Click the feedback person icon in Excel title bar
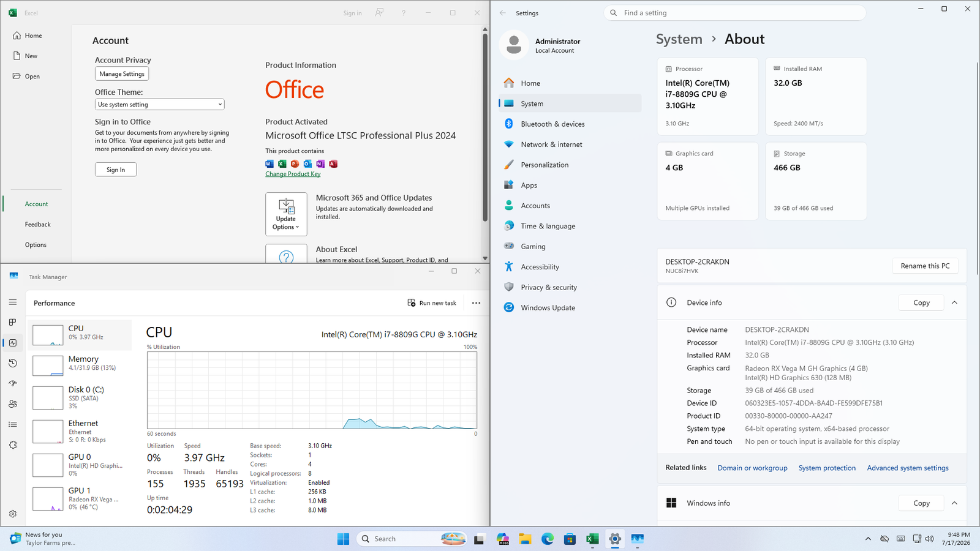The image size is (980, 551). [x=380, y=13]
